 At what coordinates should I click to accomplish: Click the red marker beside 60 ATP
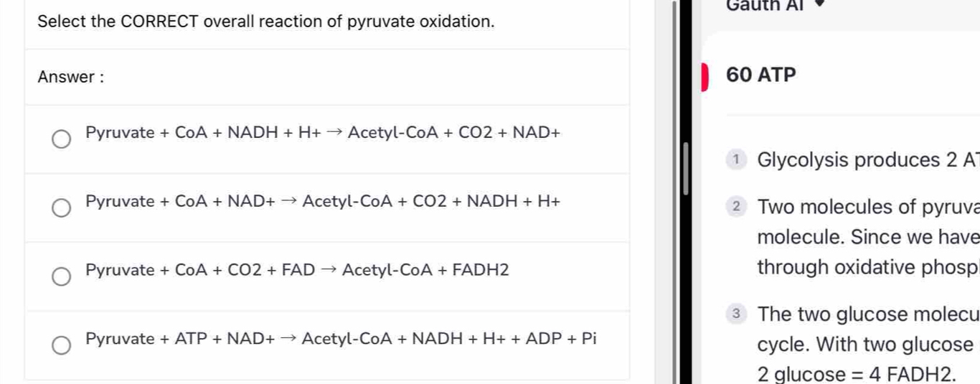pos(705,78)
